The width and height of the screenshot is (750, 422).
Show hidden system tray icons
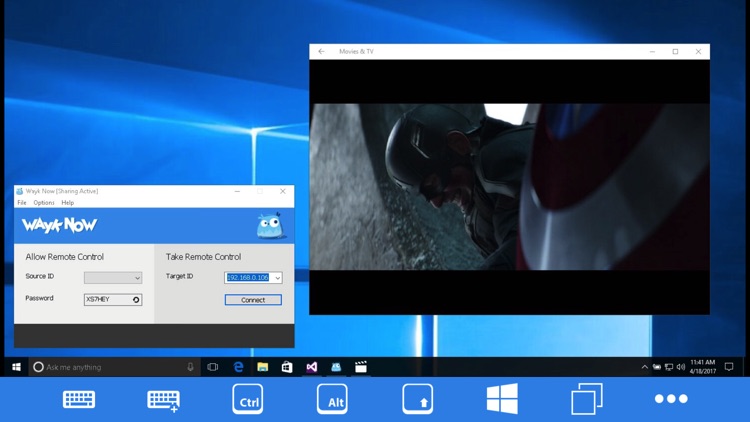644,367
